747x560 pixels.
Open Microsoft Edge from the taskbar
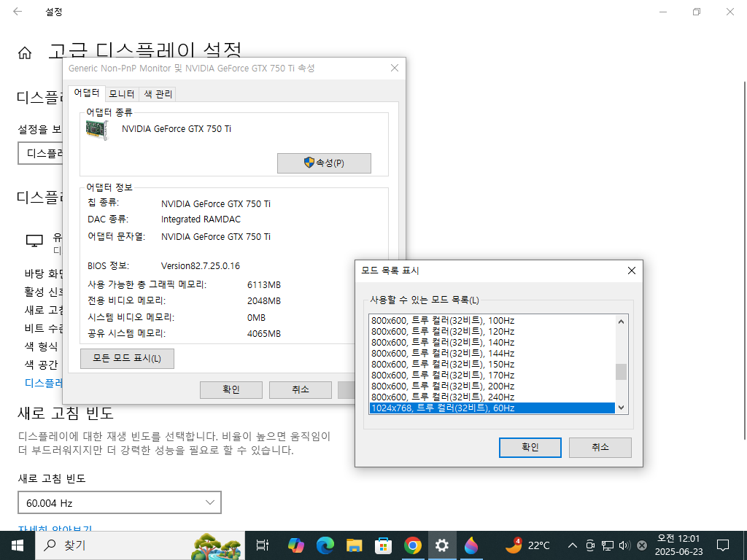325,545
